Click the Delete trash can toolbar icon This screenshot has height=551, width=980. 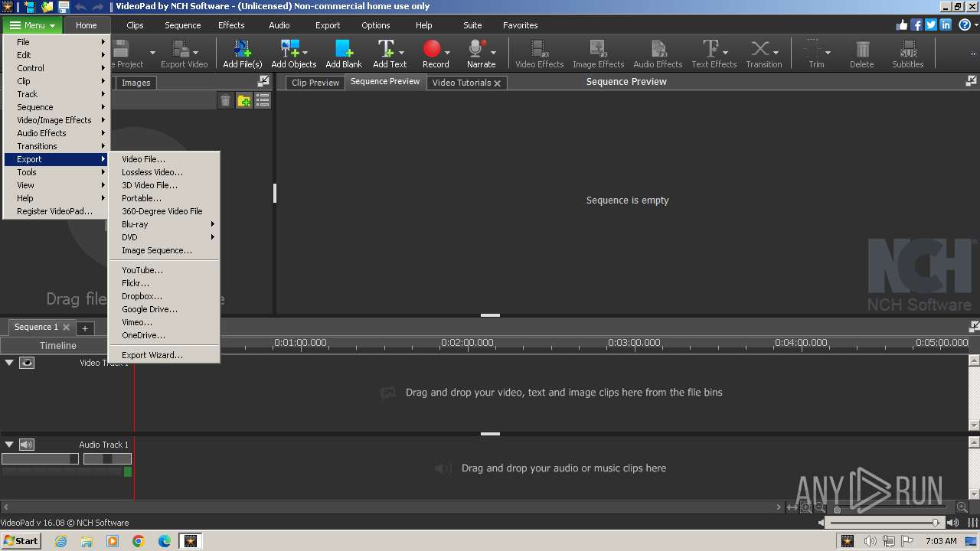pos(862,50)
